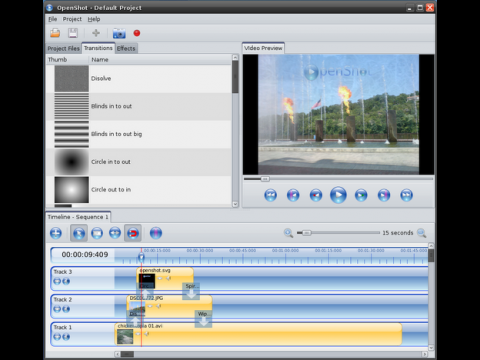
Task: Switch to the Effects tab
Action: [126, 48]
